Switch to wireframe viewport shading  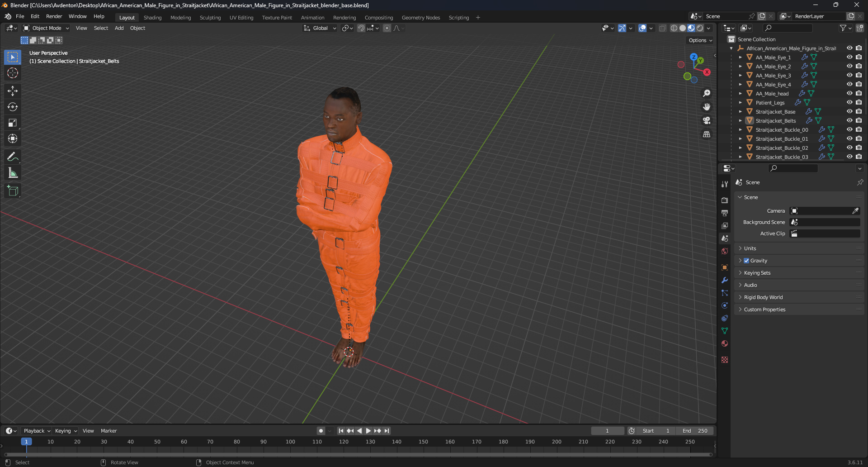click(674, 28)
